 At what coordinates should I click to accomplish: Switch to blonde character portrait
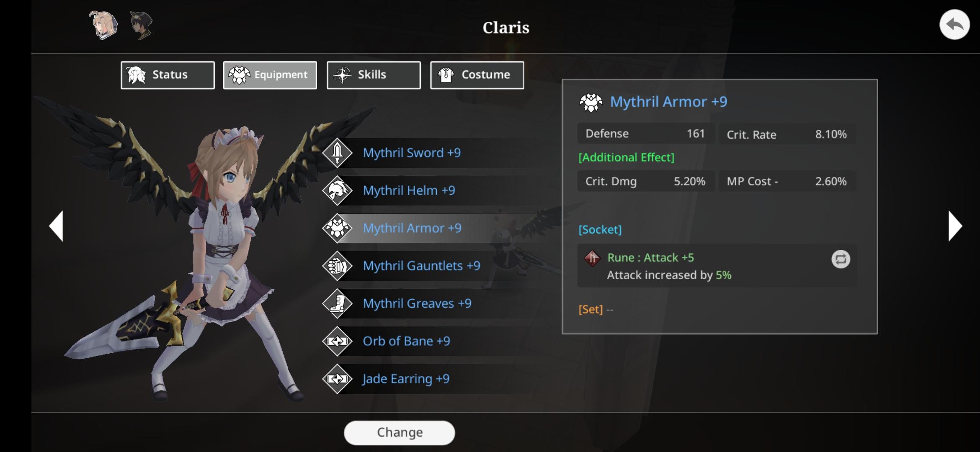[103, 25]
